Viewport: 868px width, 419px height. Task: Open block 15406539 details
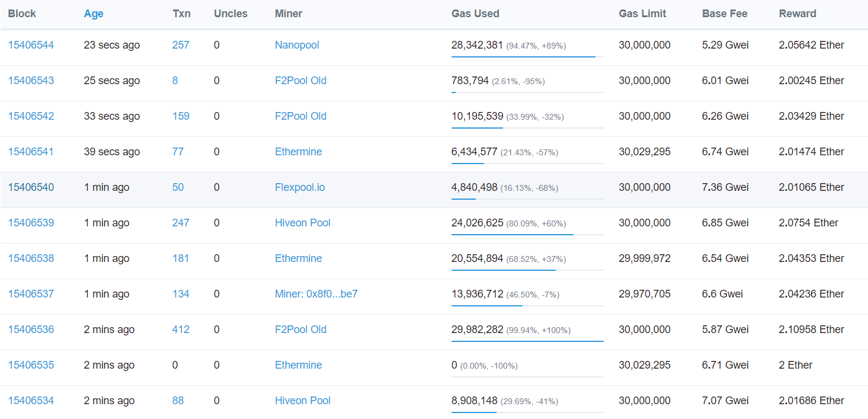pos(31,223)
